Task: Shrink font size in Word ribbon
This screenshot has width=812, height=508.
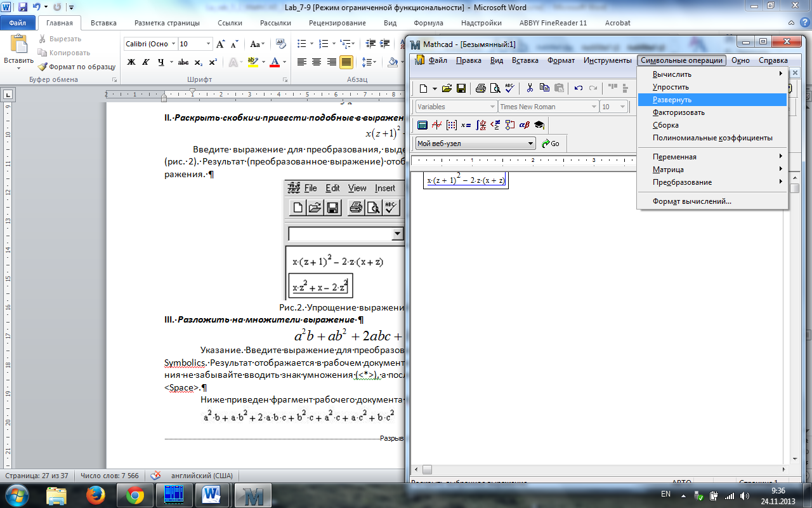Action: (x=235, y=44)
